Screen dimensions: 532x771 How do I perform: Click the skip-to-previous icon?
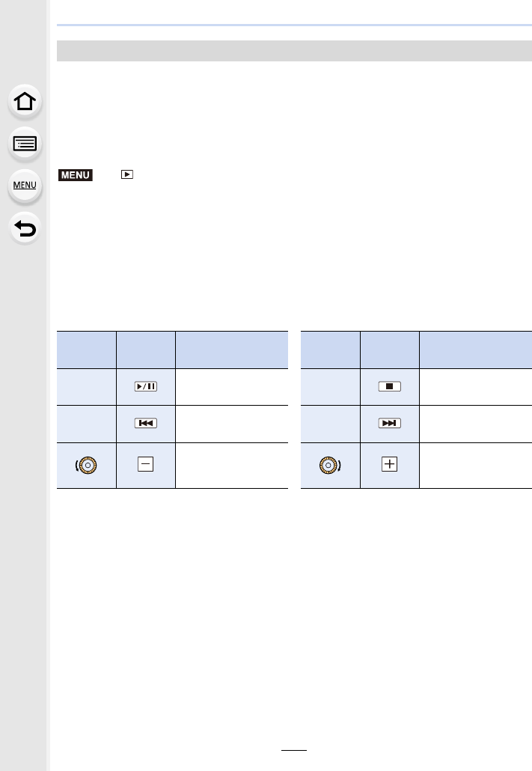click(x=146, y=424)
